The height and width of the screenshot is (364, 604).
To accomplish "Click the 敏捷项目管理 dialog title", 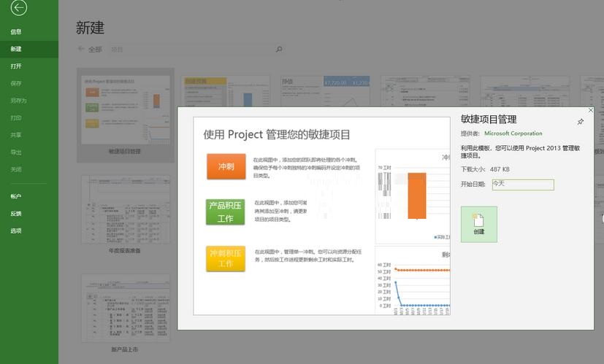I will tap(489, 120).
